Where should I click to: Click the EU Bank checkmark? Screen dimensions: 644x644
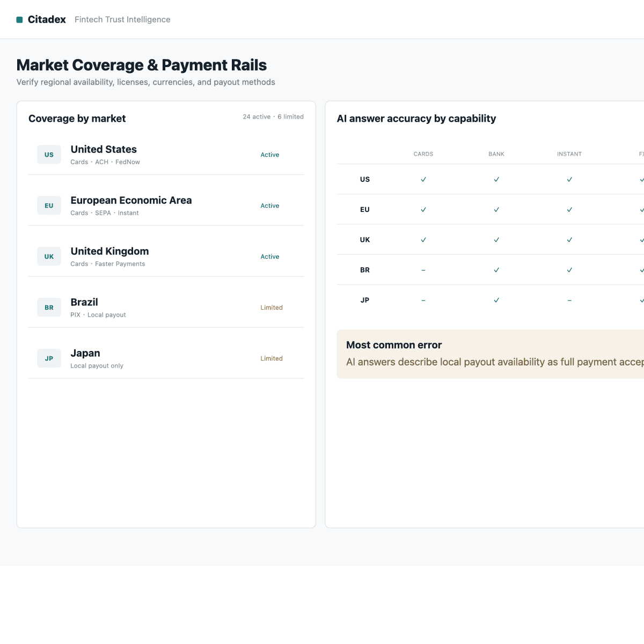(496, 210)
